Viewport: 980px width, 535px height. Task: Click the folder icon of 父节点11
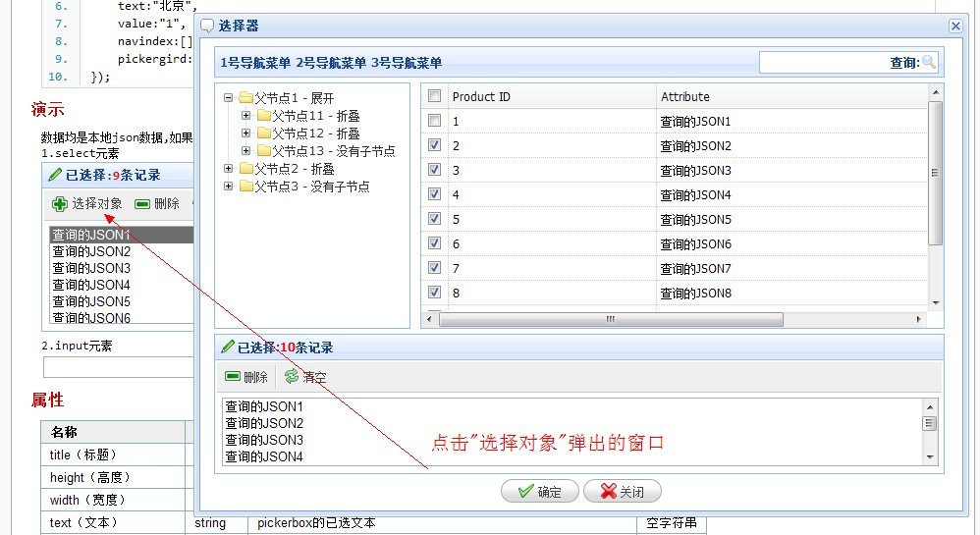(263, 116)
